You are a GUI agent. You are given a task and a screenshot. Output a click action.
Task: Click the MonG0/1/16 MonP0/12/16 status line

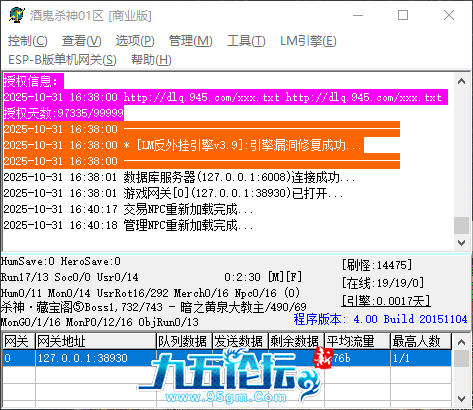tap(100, 322)
